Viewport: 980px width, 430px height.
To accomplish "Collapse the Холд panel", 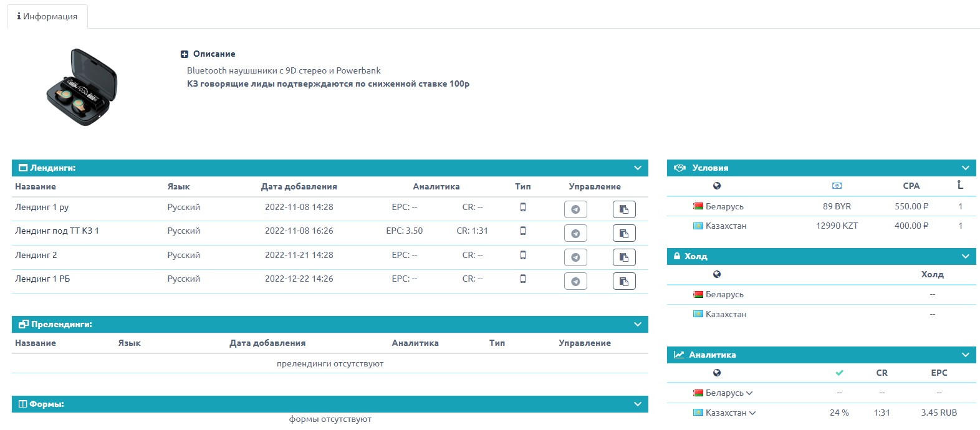I will coord(965,257).
